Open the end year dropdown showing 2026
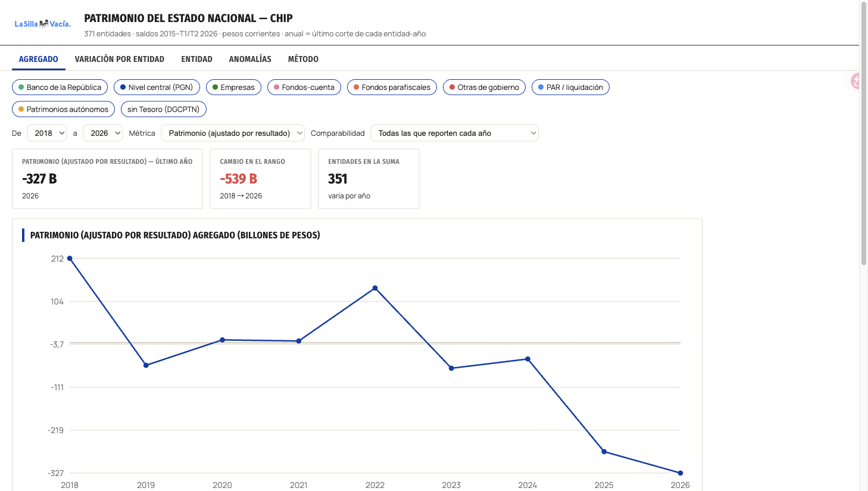 coord(103,133)
